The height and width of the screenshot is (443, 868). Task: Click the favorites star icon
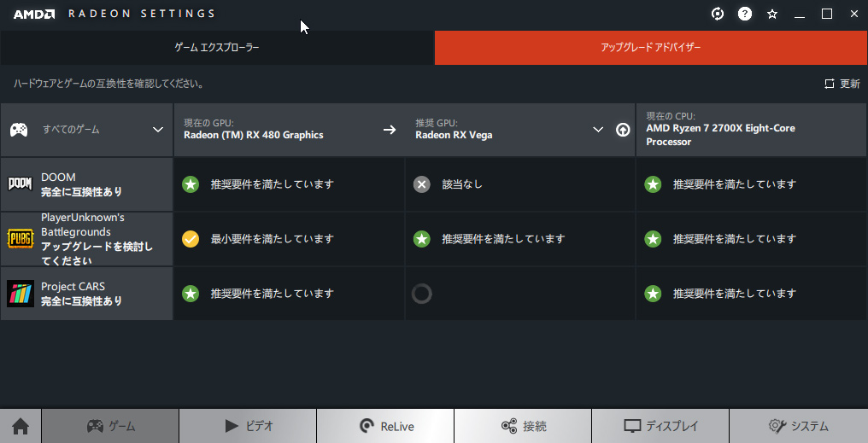coord(772,14)
